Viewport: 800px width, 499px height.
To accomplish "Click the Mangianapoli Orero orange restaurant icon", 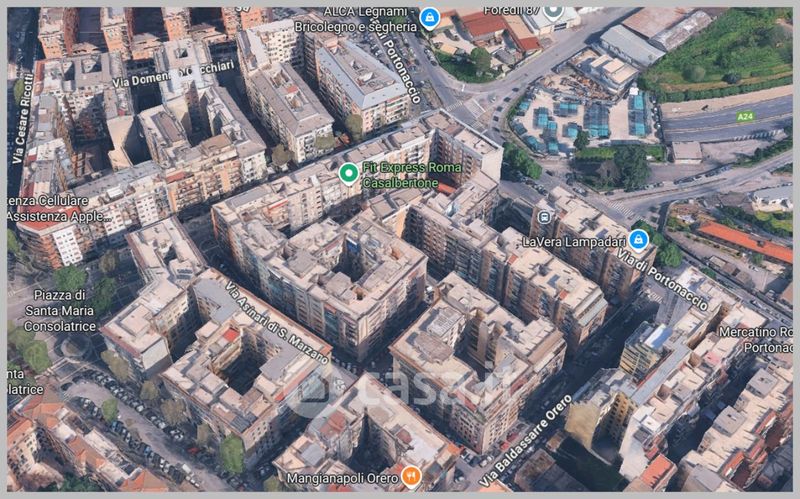I will click(409, 474).
